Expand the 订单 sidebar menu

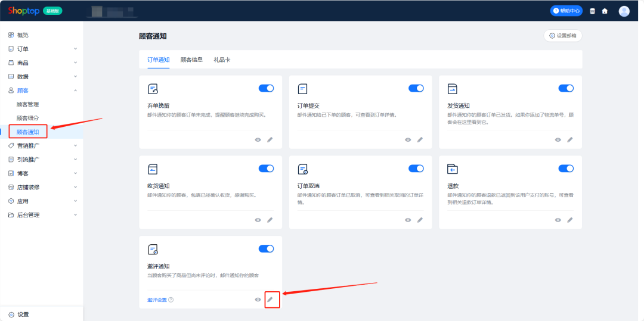(42, 49)
